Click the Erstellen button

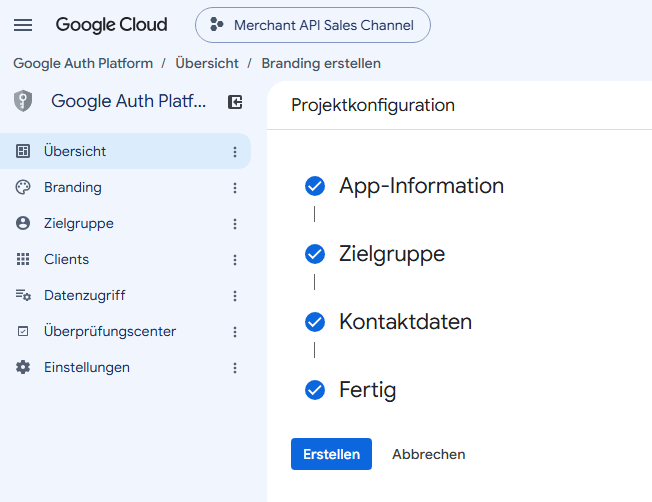coord(331,454)
